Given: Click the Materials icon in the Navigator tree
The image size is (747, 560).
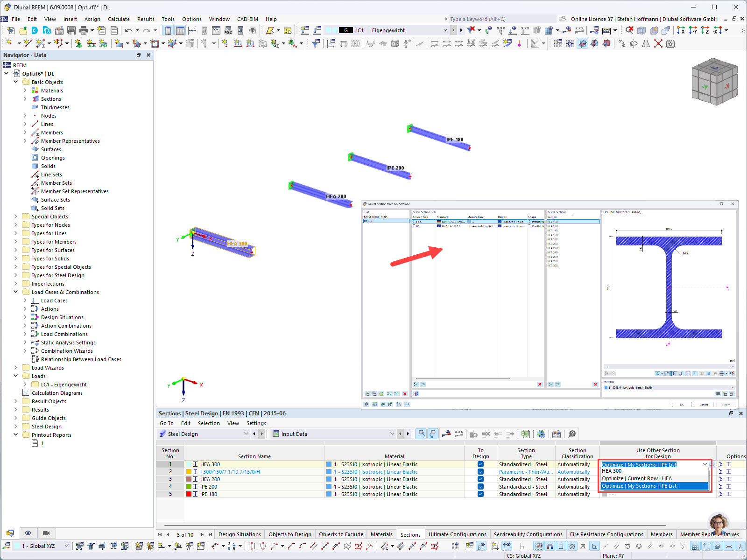Looking at the screenshot, I should [35, 91].
